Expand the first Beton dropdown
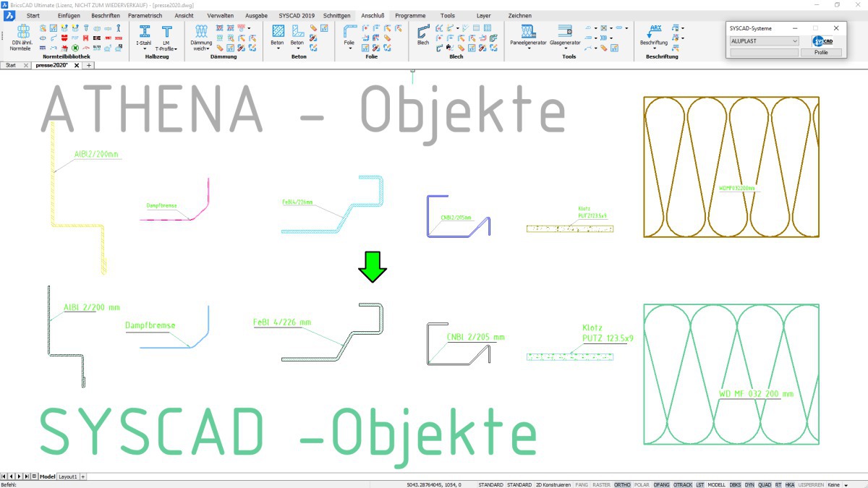The image size is (868, 488). (x=277, y=48)
